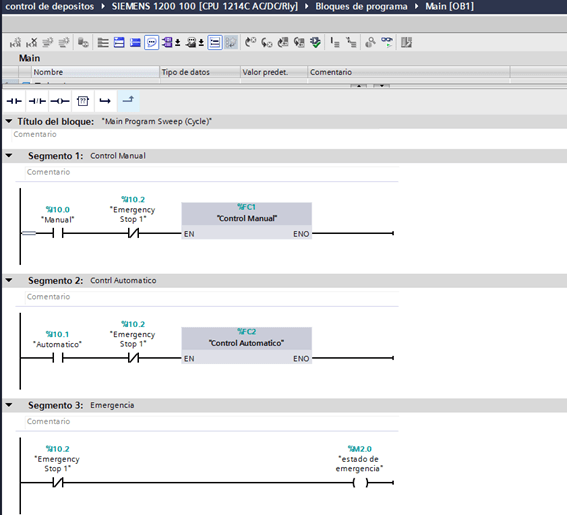Screen dimensions: 567x515
Task: Select the %I0.1 "Automatico" contact
Action: click(x=58, y=358)
